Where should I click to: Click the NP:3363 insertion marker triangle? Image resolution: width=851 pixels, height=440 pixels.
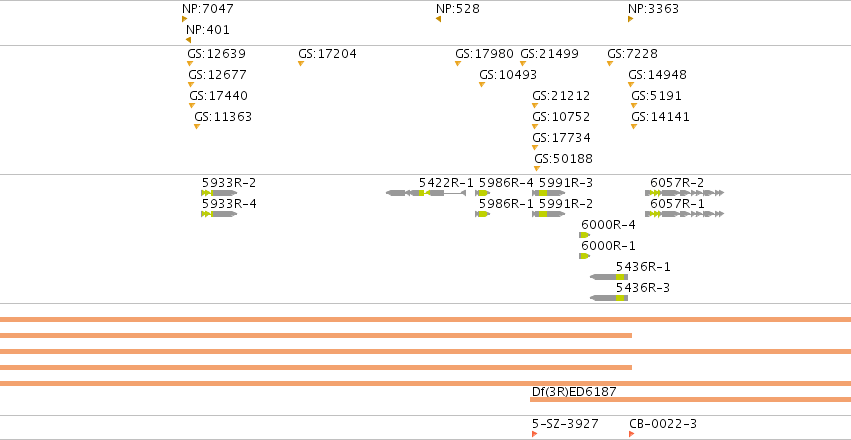(x=631, y=19)
